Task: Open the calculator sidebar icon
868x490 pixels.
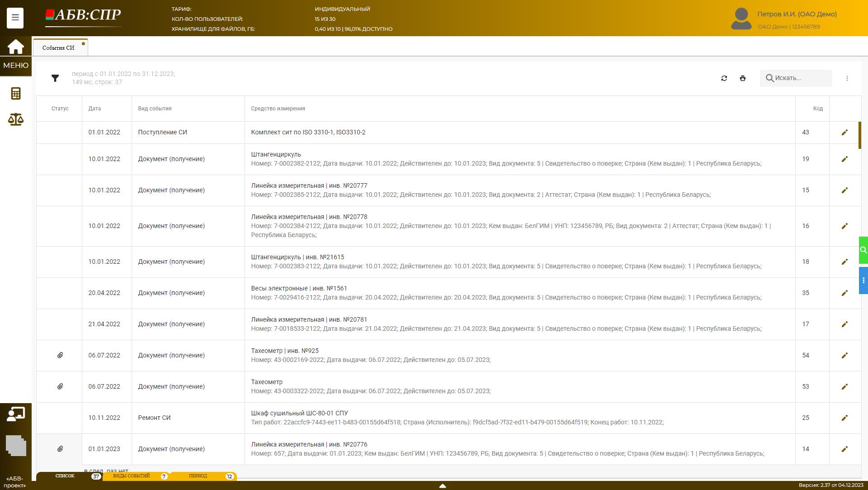Action: (15, 93)
